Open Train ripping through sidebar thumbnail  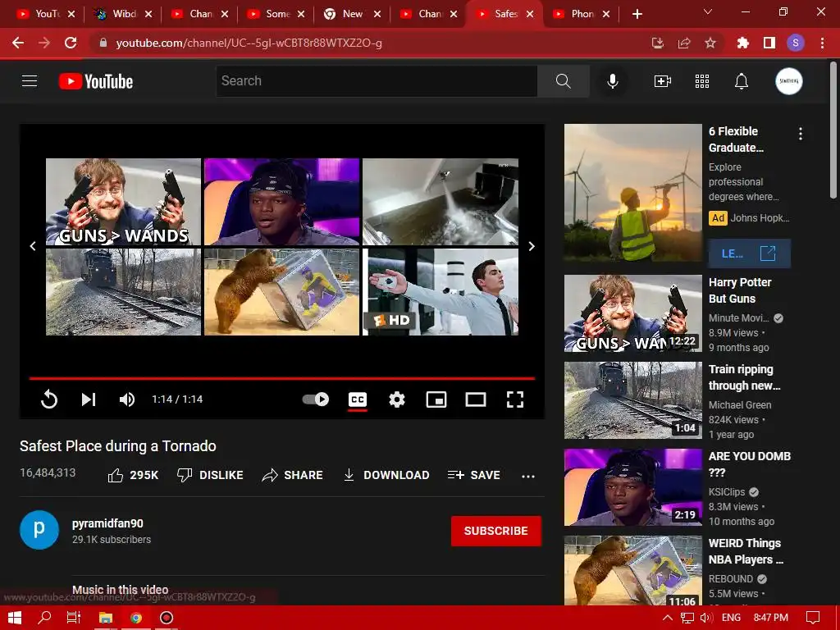tap(633, 400)
